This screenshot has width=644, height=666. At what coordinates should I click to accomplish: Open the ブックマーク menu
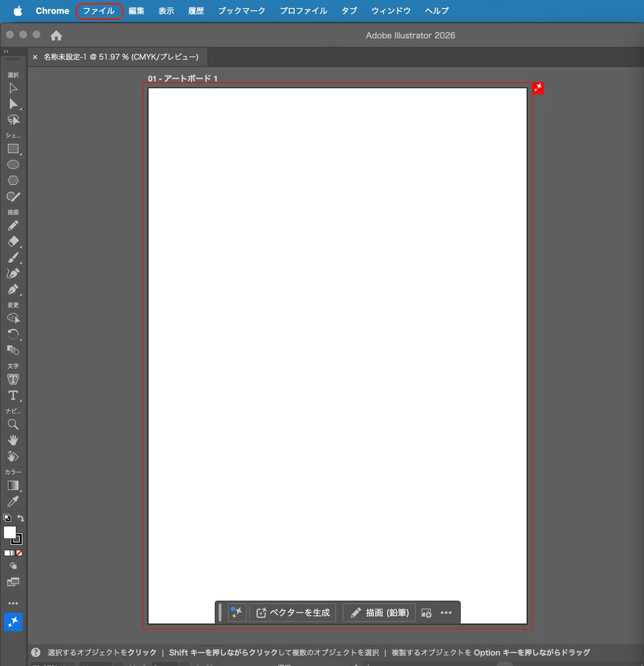pyautogui.click(x=241, y=11)
